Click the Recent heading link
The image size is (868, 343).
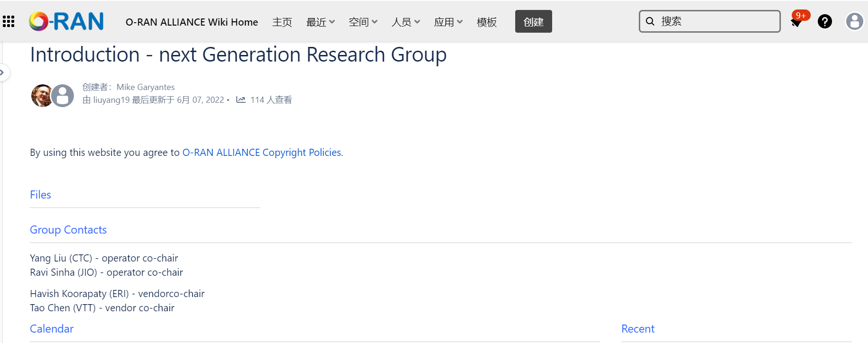(x=638, y=329)
